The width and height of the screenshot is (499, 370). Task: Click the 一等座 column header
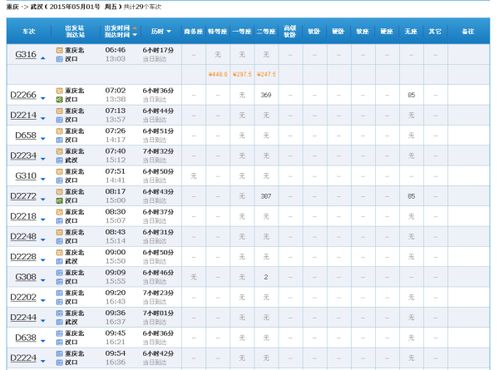(242, 31)
